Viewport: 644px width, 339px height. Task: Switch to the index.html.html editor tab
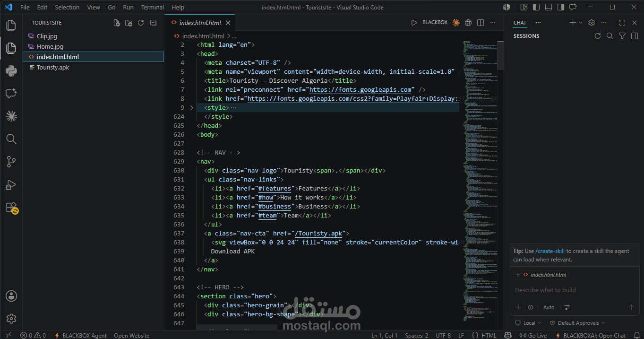point(199,23)
